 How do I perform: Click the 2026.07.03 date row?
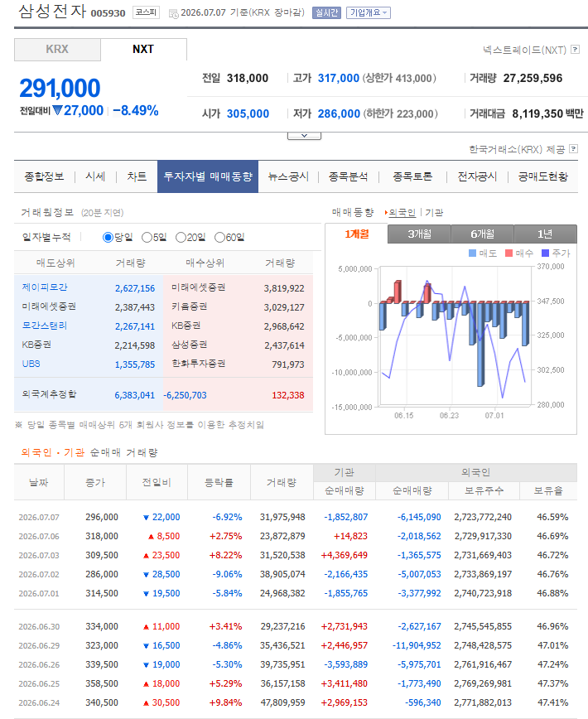tap(296, 555)
